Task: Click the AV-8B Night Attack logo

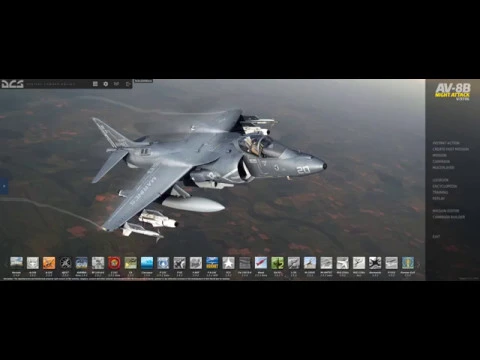Action: coord(453,92)
